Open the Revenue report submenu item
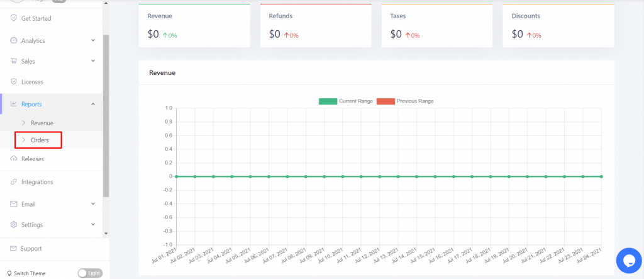Screen dimensions: 644x279 [42, 123]
